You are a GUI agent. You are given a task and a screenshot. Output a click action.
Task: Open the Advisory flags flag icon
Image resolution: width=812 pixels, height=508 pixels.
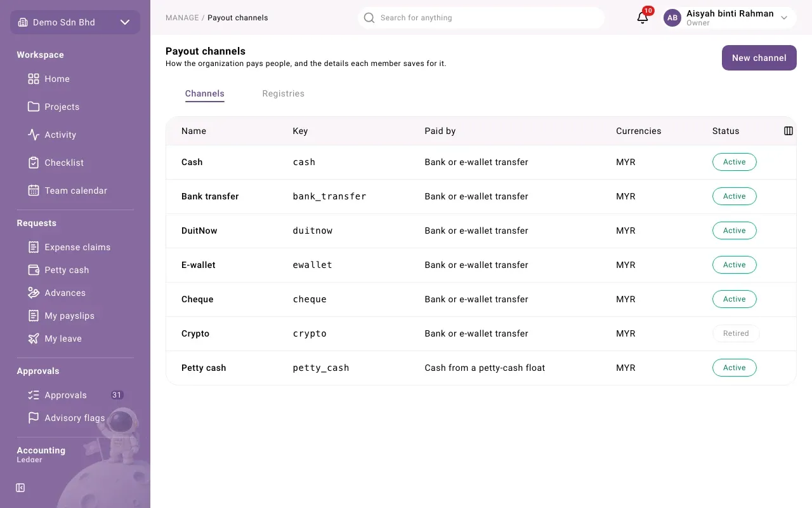(34, 418)
